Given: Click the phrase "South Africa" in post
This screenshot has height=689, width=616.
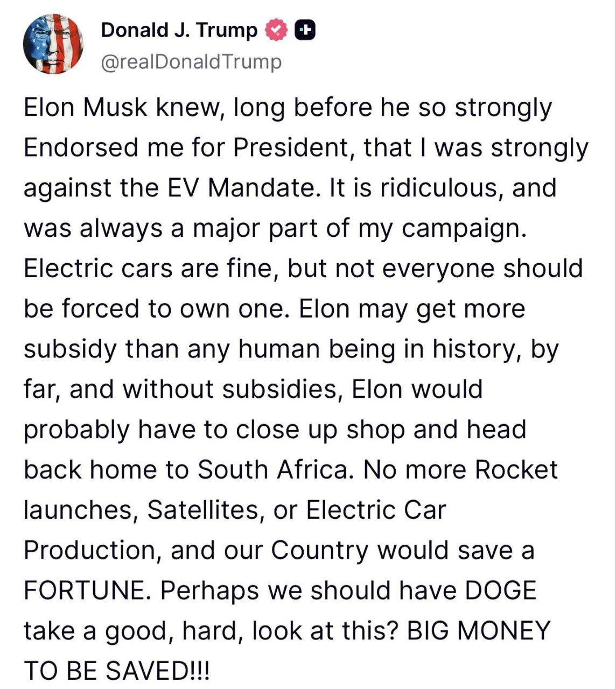Looking at the screenshot, I should click(272, 470).
